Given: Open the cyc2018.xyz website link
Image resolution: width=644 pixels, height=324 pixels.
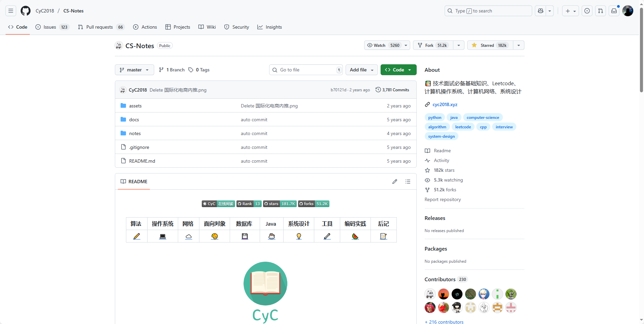Looking at the screenshot, I should (x=445, y=104).
